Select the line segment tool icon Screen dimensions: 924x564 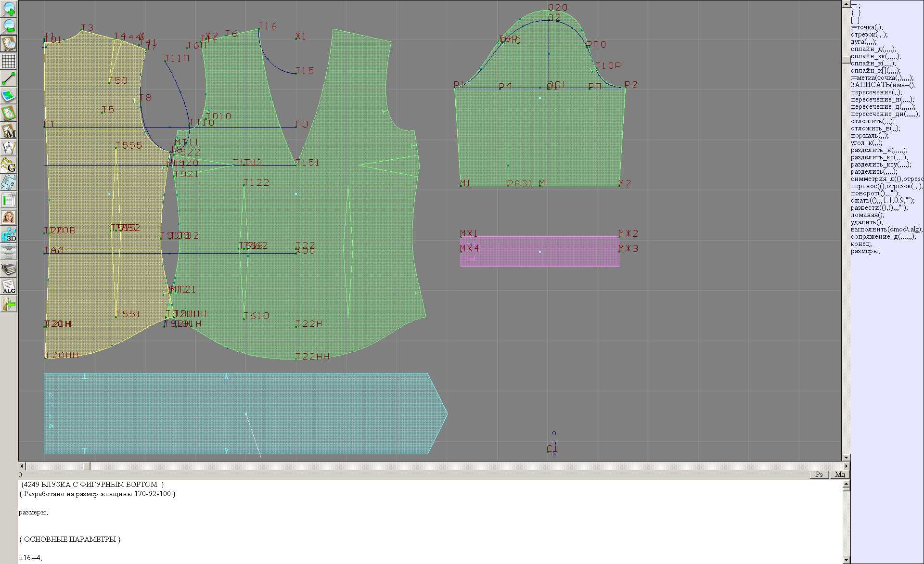coord(9,78)
